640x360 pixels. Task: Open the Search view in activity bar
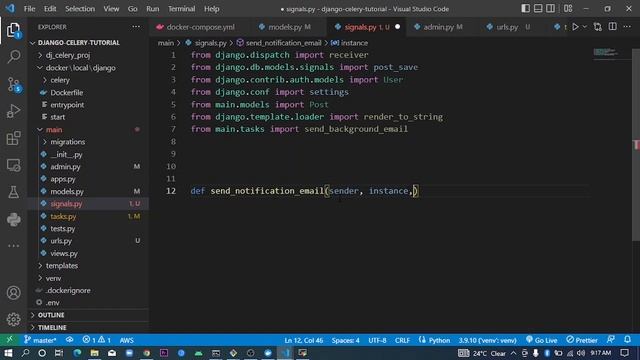[x=13, y=56]
